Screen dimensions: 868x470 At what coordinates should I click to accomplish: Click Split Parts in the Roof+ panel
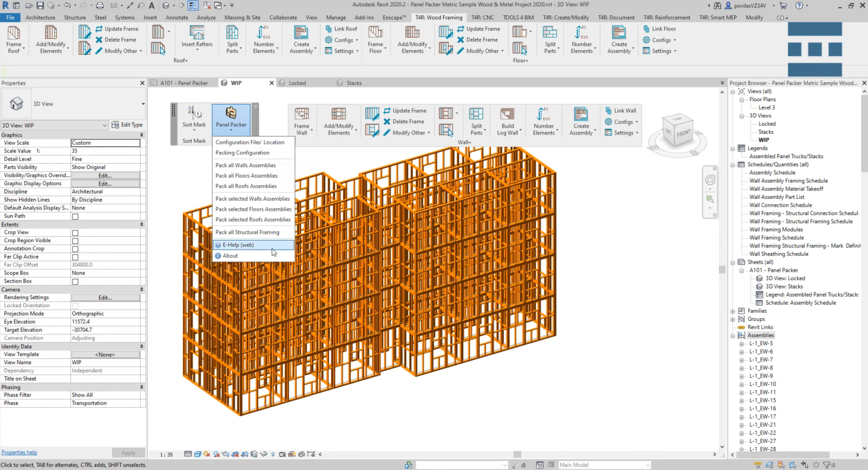(232, 40)
